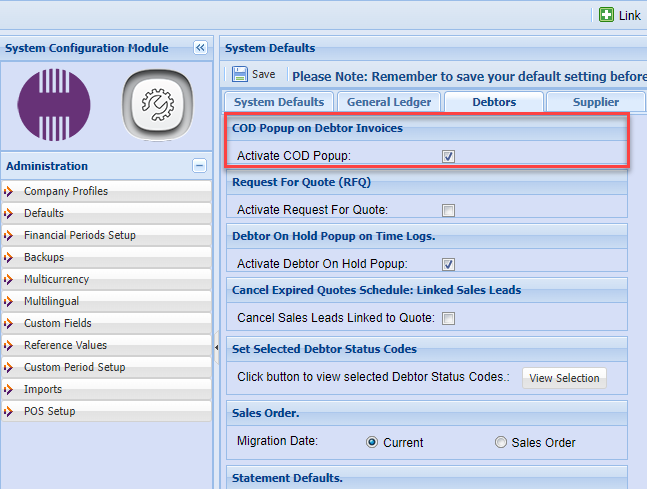Select the Current migration date radio

[x=372, y=442]
